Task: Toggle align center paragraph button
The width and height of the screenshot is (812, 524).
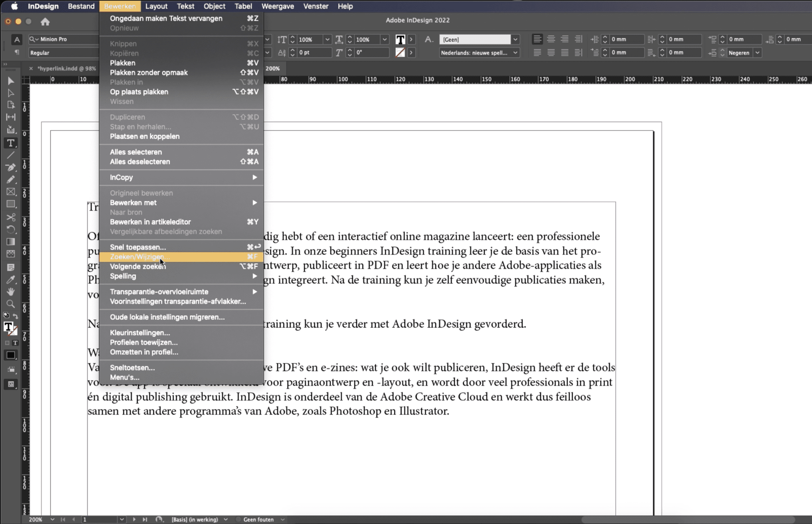Action: [551, 39]
